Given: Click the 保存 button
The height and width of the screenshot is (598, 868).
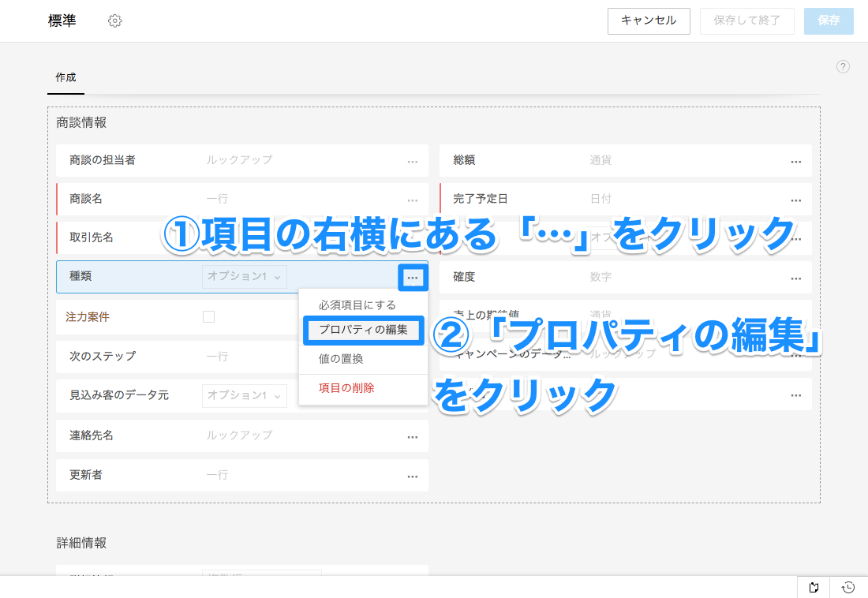Looking at the screenshot, I should pyautogui.click(x=829, y=21).
